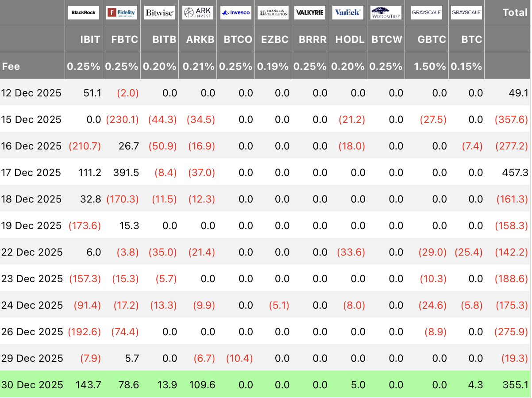Select the ARKB ticker column header

(x=200, y=39)
